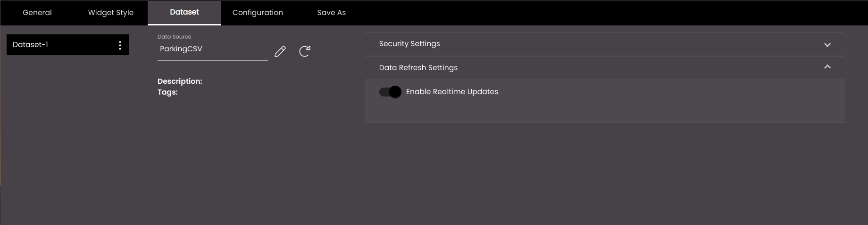
Task: Toggle the Enable Realtime Updates switch
Action: (x=390, y=92)
